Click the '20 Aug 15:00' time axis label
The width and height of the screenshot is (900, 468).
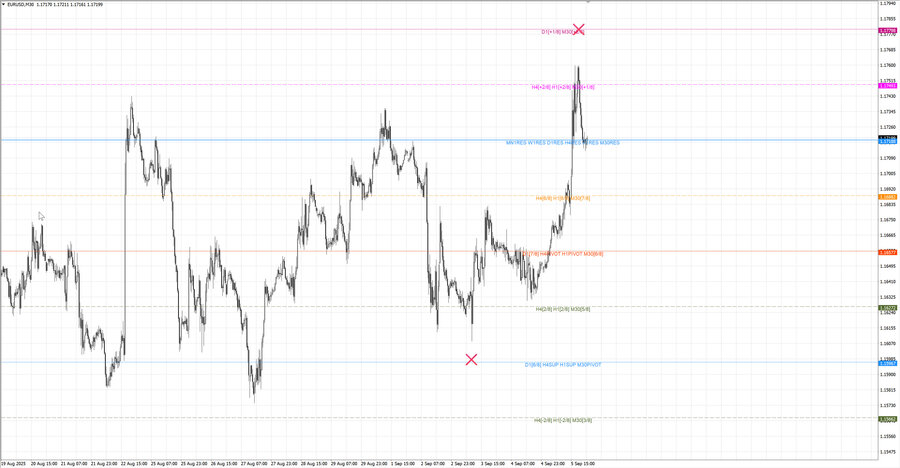pos(44,463)
